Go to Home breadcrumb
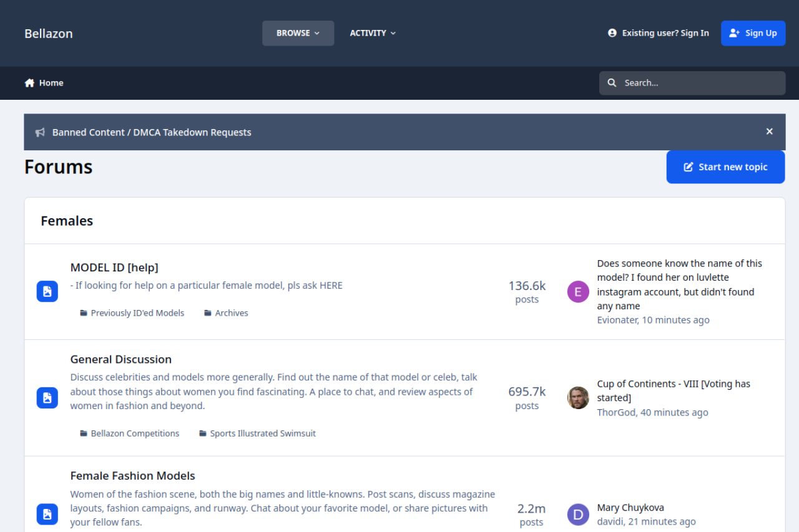 (x=44, y=83)
